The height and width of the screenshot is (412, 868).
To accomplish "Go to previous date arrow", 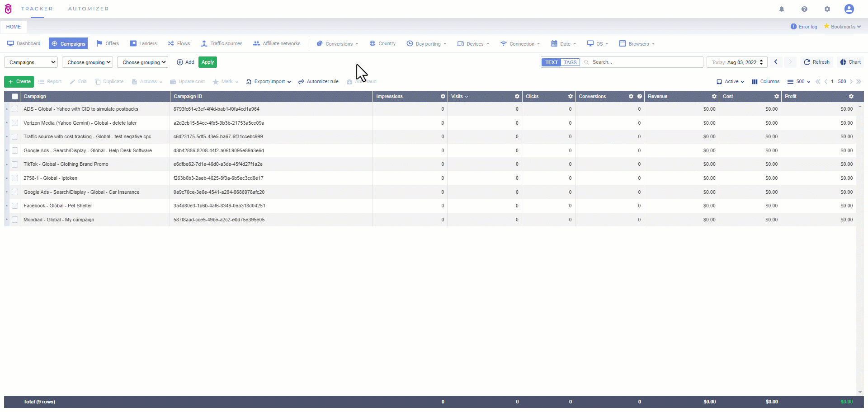I will (776, 62).
